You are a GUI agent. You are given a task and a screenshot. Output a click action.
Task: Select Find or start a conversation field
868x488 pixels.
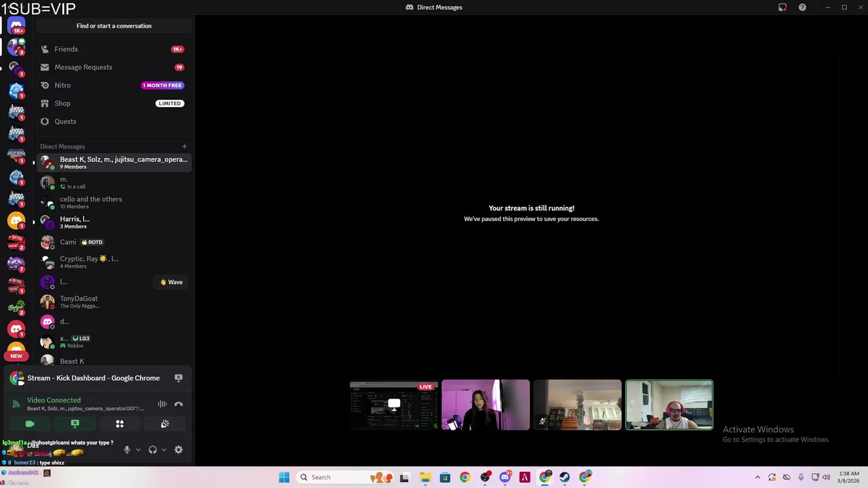point(114,26)
